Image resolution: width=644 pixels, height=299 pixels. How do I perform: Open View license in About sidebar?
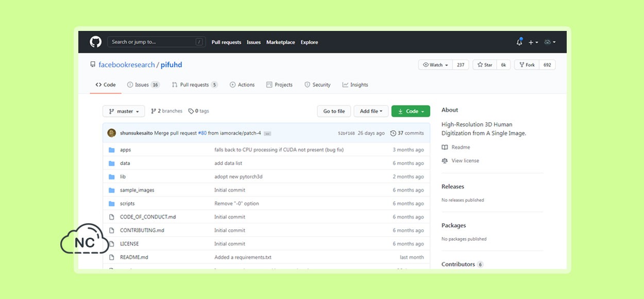(460, 161)
